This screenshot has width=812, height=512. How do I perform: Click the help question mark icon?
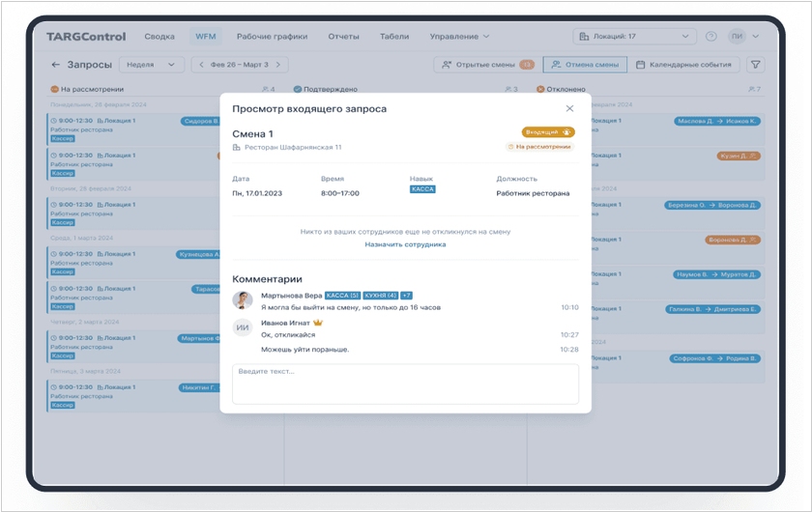(x=711, y=37)
